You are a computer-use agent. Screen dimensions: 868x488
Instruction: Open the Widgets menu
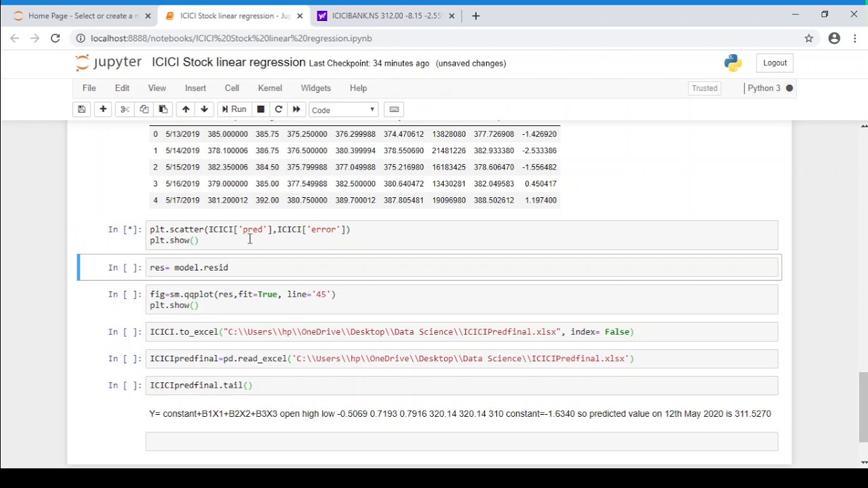tap(315, 88)
